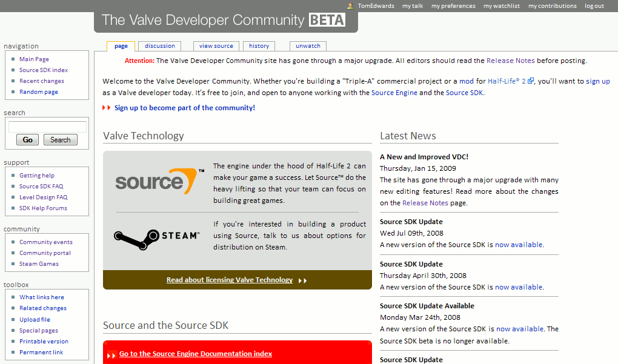
Task: Open Main Page in navigation
Action: point(35,59)
